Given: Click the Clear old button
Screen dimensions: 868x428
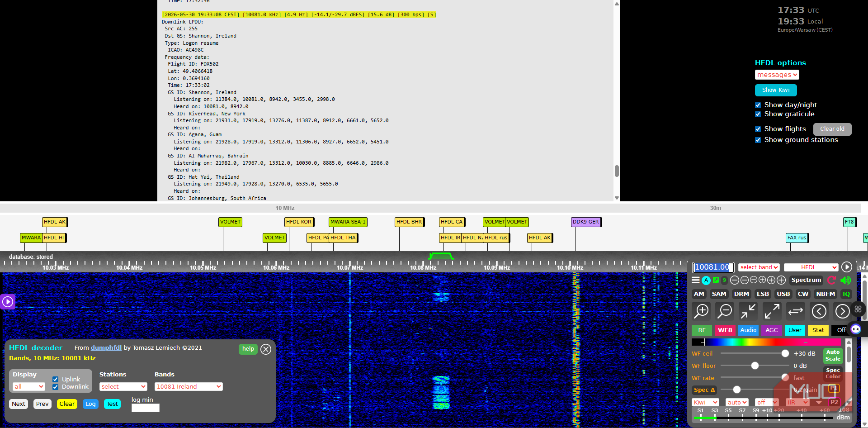Looking at the screenshot, I should pos(832,129).
